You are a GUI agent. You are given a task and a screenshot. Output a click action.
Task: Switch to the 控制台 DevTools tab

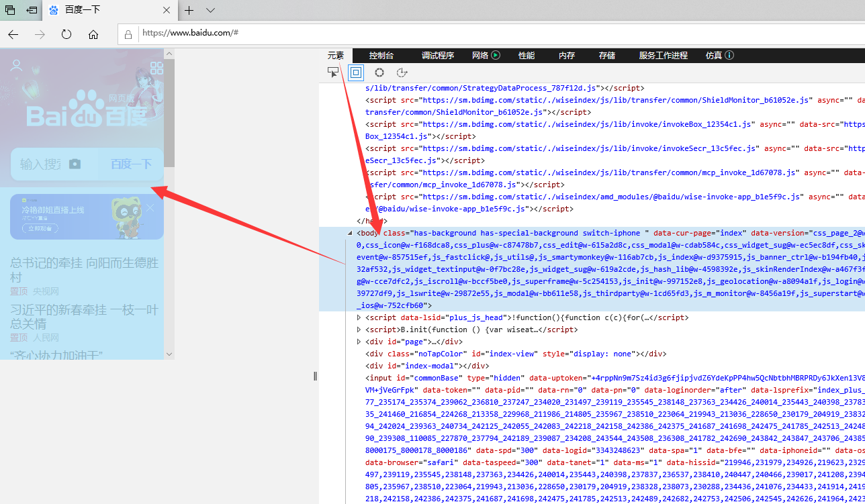[381, 56]
